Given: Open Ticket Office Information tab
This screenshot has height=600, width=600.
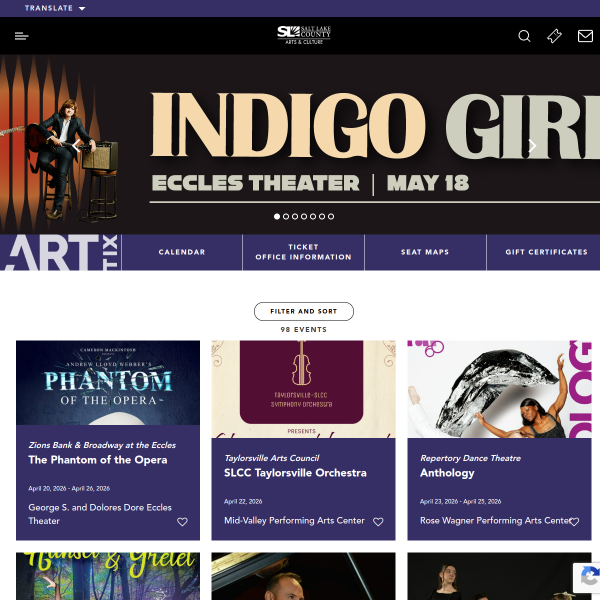Looking at the screenshot, I should pyautogui.click(x=303, y=252).
